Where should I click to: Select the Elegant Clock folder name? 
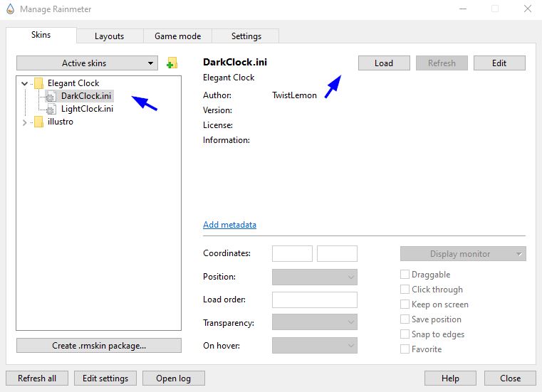73,83
